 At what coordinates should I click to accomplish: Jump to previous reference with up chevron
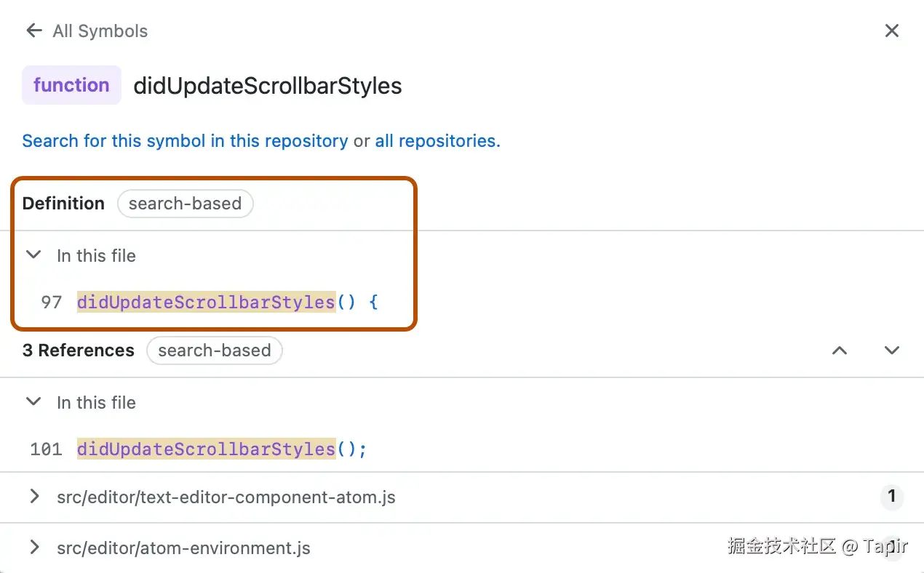pyautogui.click(x=840, y=350)
